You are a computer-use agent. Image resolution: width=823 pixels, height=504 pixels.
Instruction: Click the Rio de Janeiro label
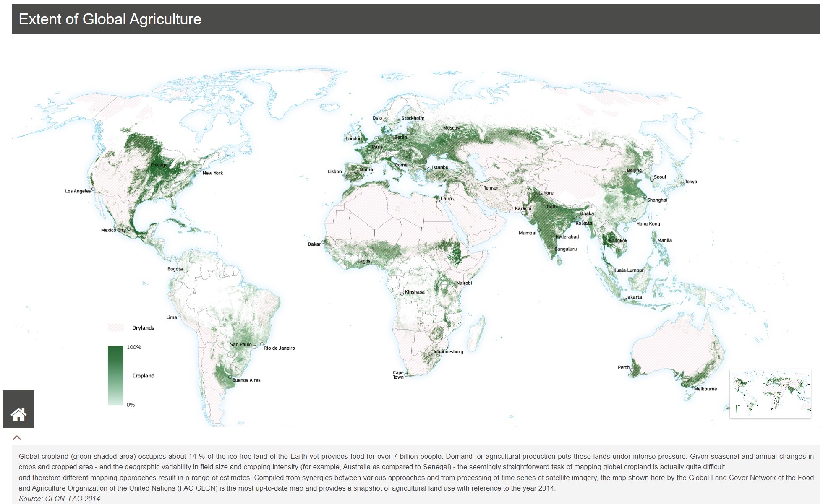tap(279, 348)
